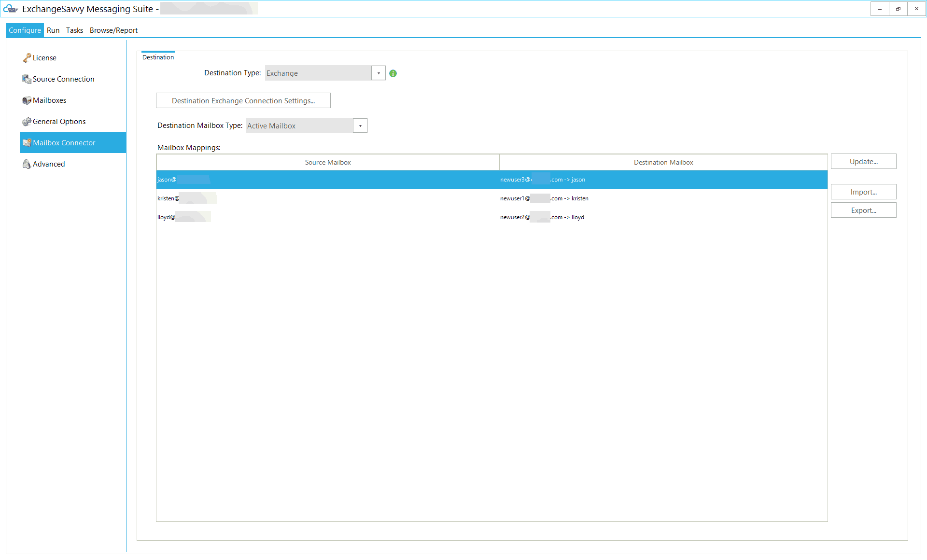The width and height of the screenshot is (927, 560).
Task: Open General Options section
Action: click(73, 122)
